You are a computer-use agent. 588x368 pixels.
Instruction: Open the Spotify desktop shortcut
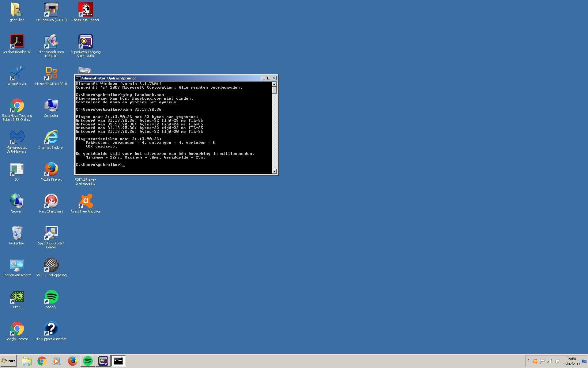(51, 297)
